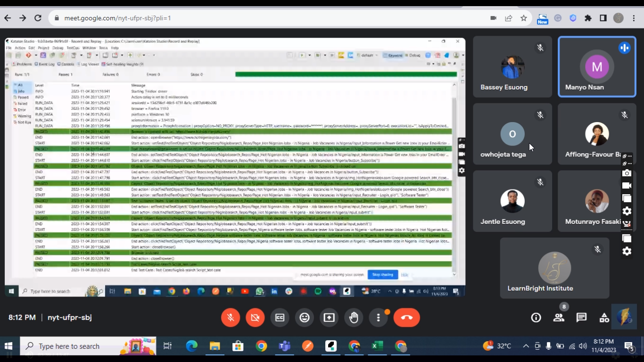Open meeting details info icon
Screen dimensions: 644x362
point(536,318)
